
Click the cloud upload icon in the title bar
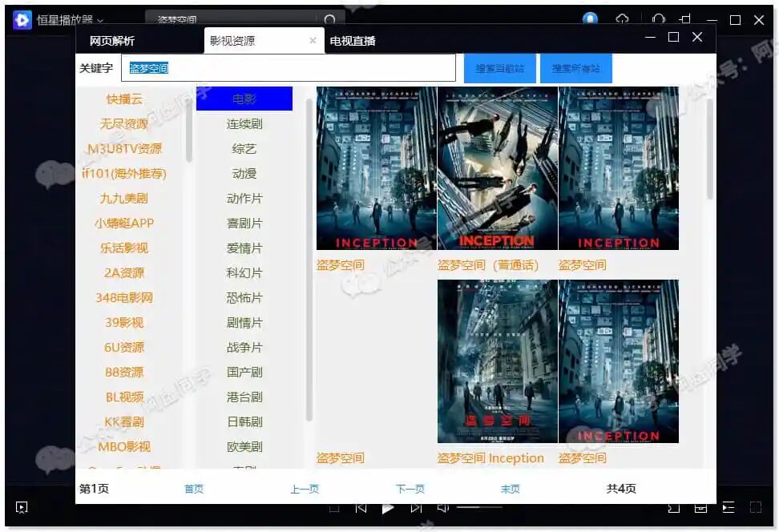coord(622,19)
